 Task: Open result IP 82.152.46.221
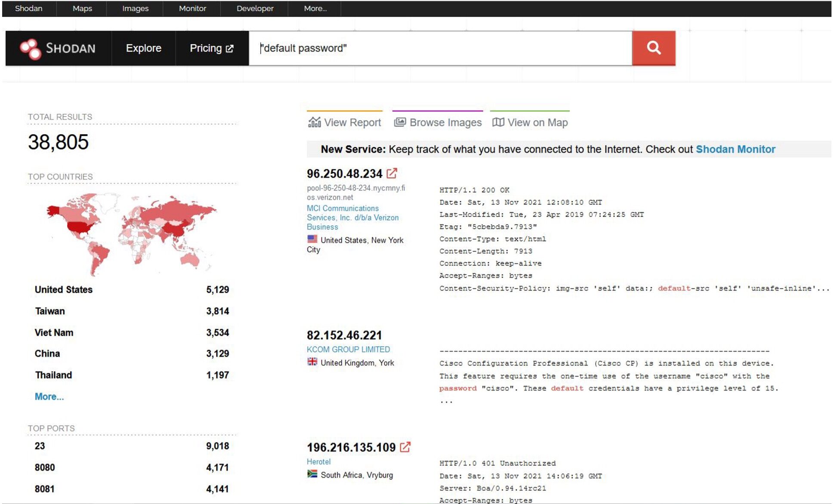[344, 335]
